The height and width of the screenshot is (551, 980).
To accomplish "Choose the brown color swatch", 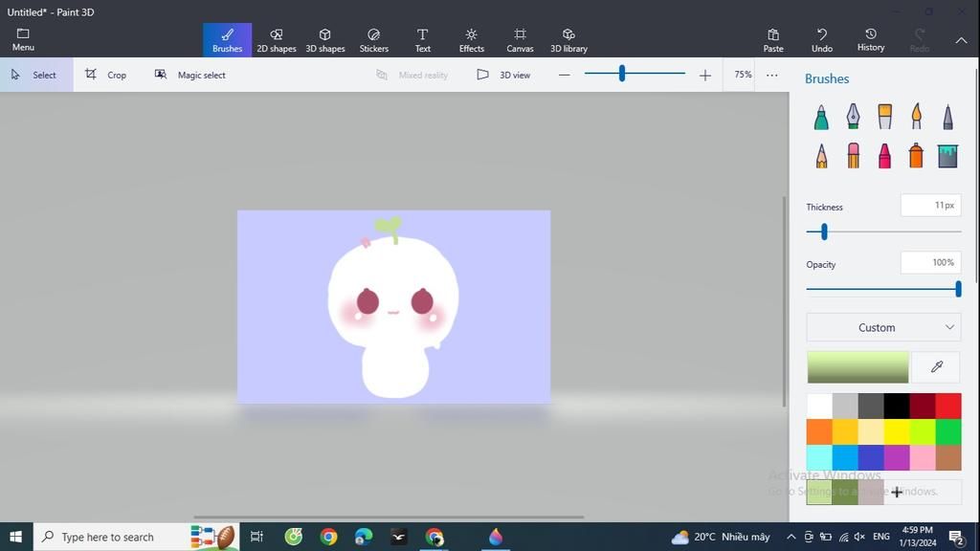I will click(948, 458).
